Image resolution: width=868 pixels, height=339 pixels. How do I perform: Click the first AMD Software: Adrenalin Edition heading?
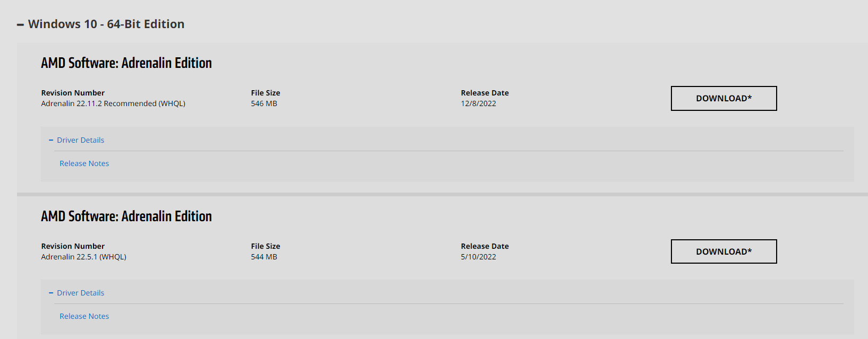tap(126, 63)
